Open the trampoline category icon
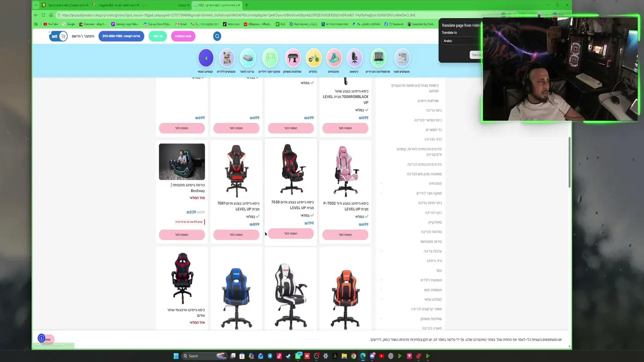This screenshot has height=362, width=644. (378, 58)
